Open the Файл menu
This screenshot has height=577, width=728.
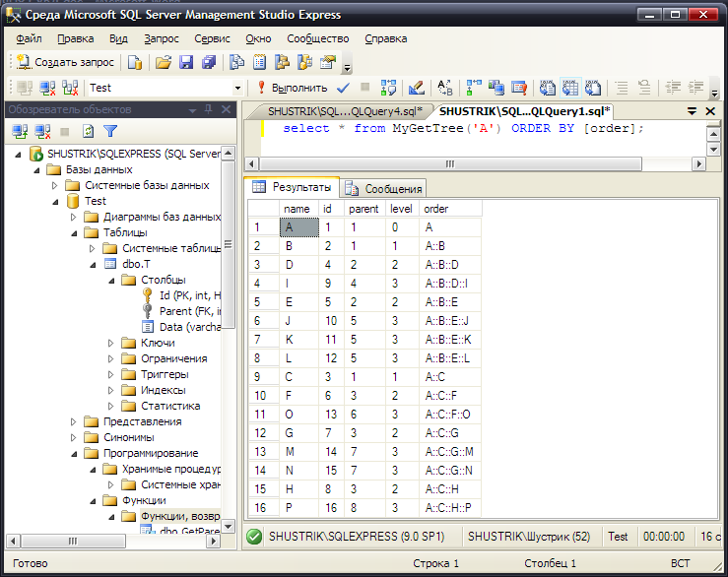(29, 38)
